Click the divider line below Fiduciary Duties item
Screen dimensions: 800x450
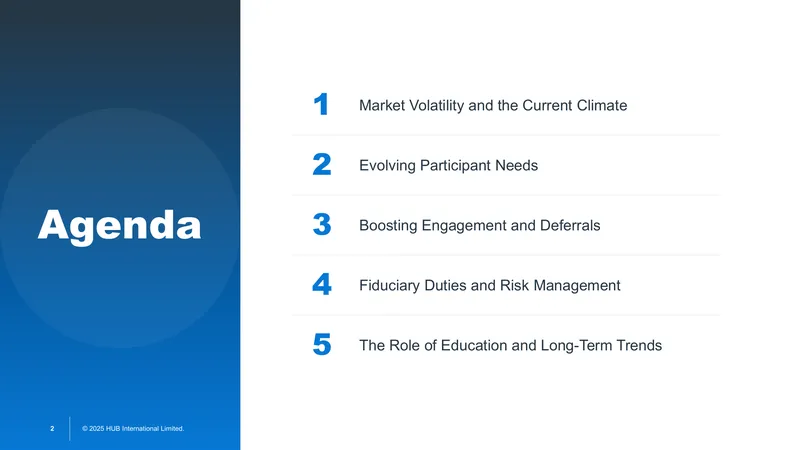506,315
